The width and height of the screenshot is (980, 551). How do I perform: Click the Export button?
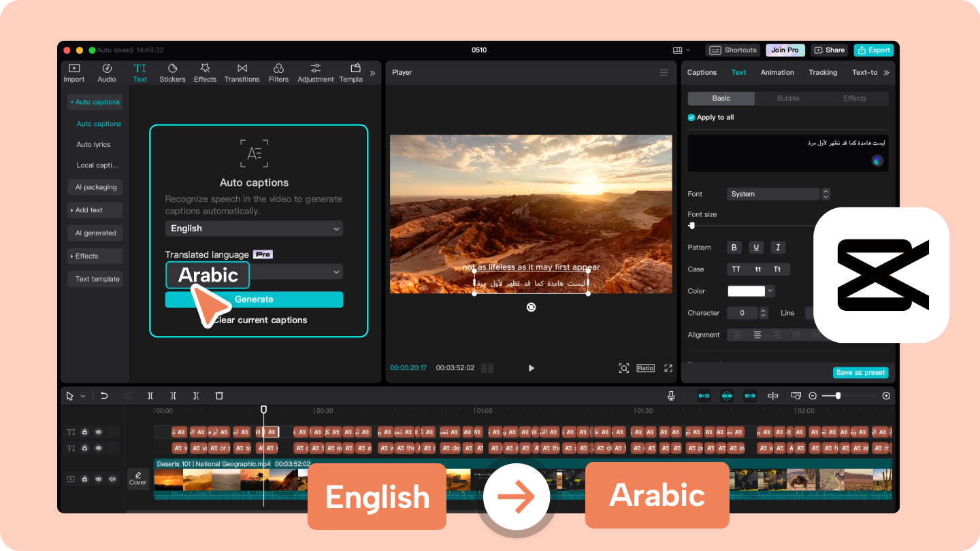(x=874, y=50)
